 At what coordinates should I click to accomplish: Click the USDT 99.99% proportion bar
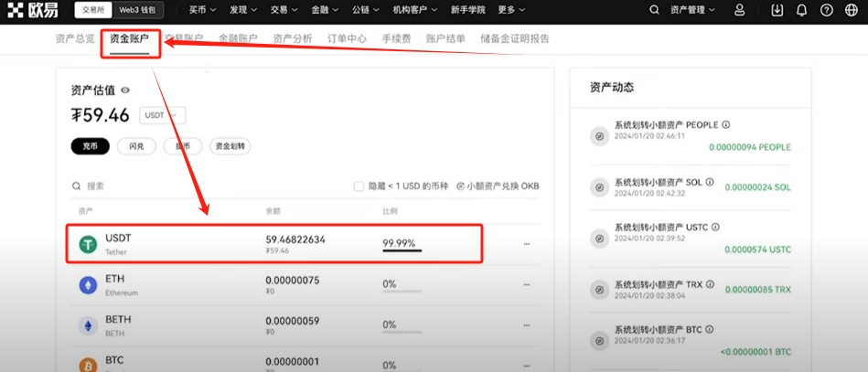[402, 250]
